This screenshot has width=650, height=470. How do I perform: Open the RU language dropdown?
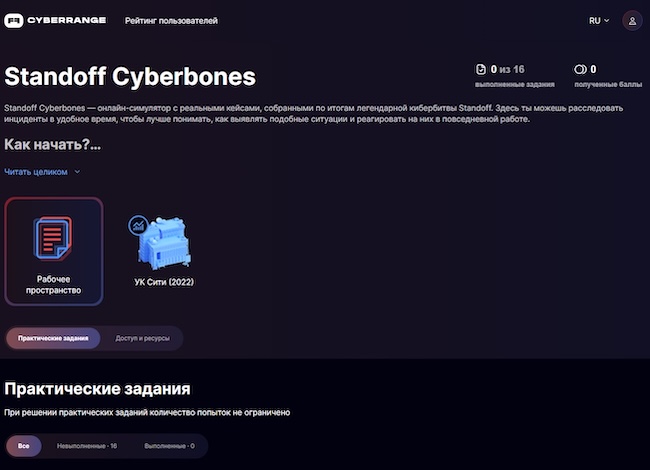coord(599,20)
